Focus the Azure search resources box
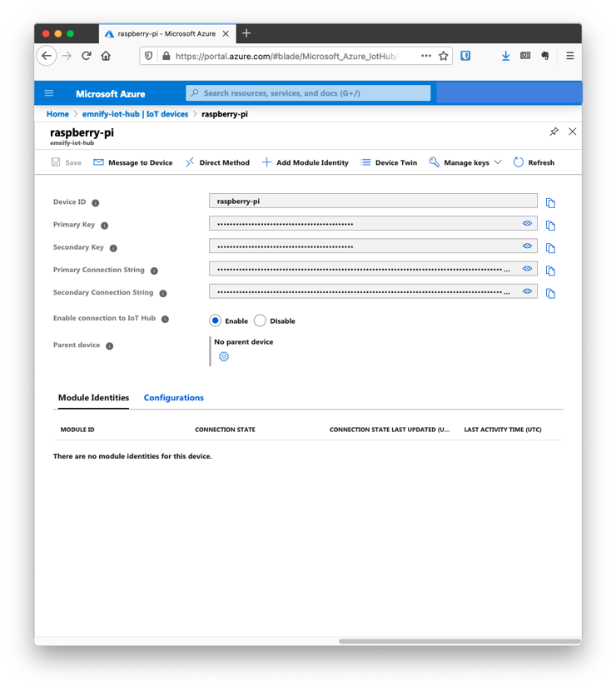616x691 pixels. pyautogui.click(x=308, y=93)
